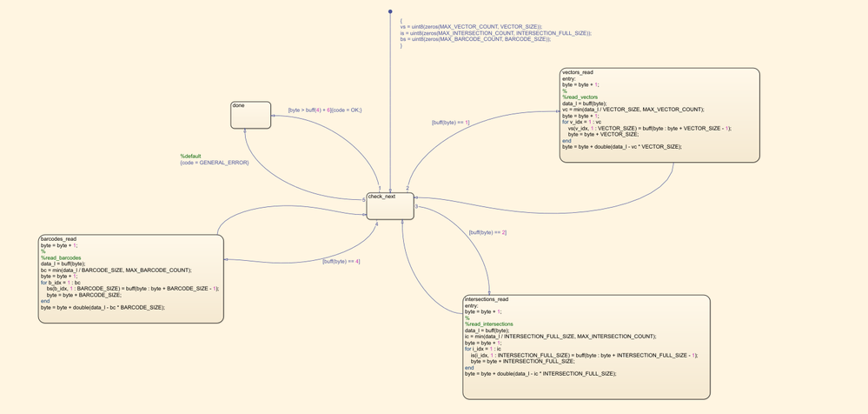Click the vs = uint8(zeros(...)) initialization line
868x414 pixels.
(471, 27)
